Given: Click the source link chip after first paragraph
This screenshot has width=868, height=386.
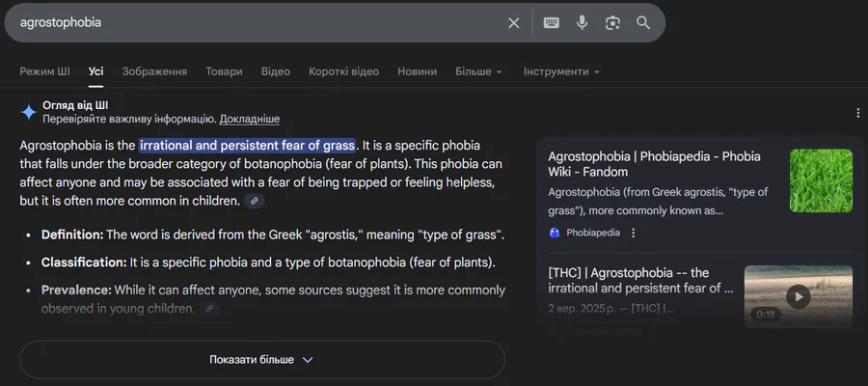Looking at the screenshot, I should [x=255, y=201].
